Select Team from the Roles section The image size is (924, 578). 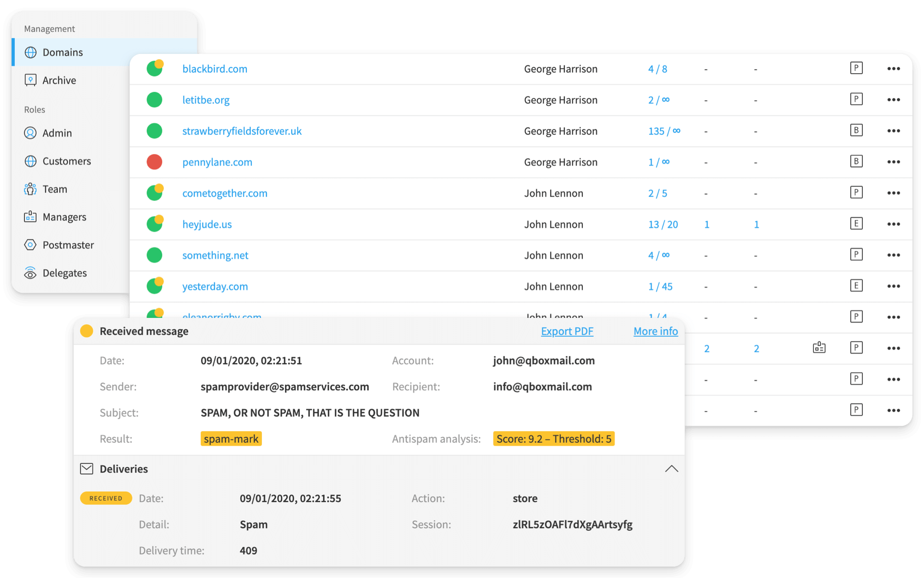click(x=31, y=189)
